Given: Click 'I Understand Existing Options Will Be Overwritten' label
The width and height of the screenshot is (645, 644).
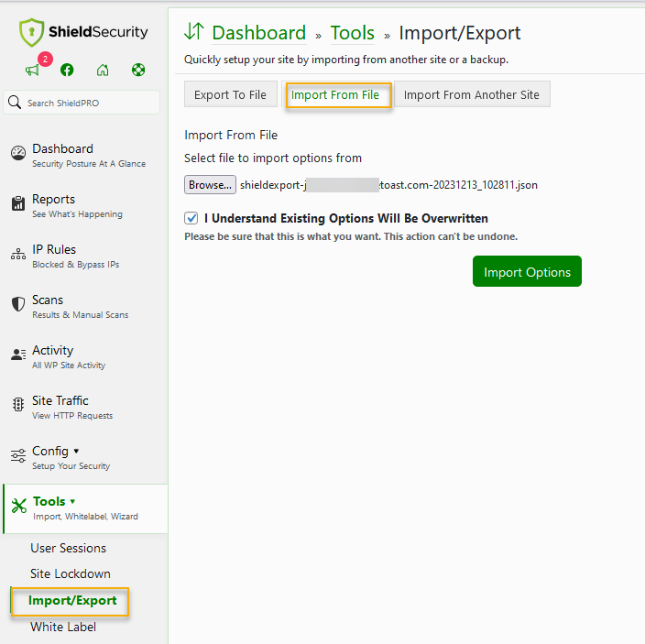Looking at the screenshot, I should click(x=346, y=218).
